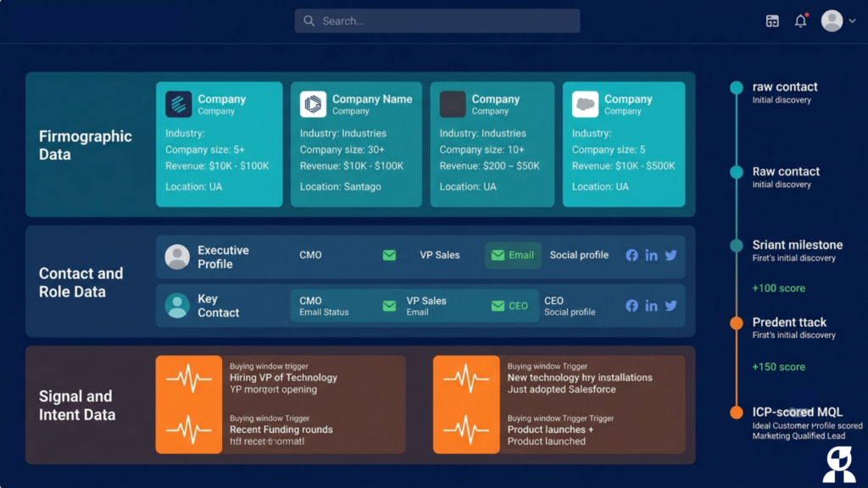Open company card with size 5+
Image resolution: width=868 pixels, height=488 pixels.
tap(220, 144)
